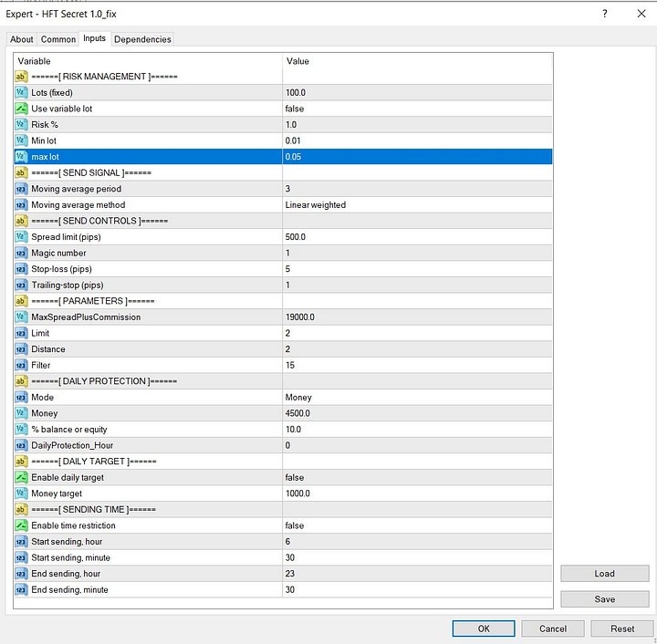This screenshot has height=644, width=657.
Task: Click the Reset button
Action: tap(622, 628)
